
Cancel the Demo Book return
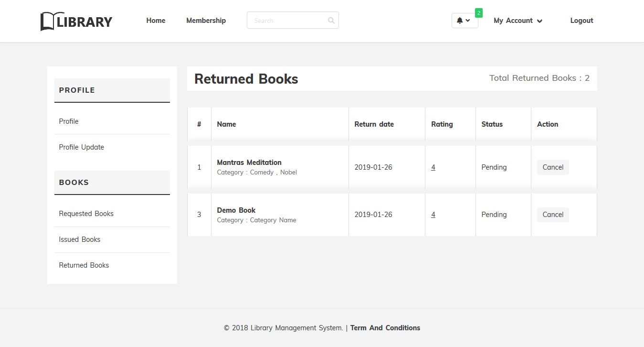[553, 215]
